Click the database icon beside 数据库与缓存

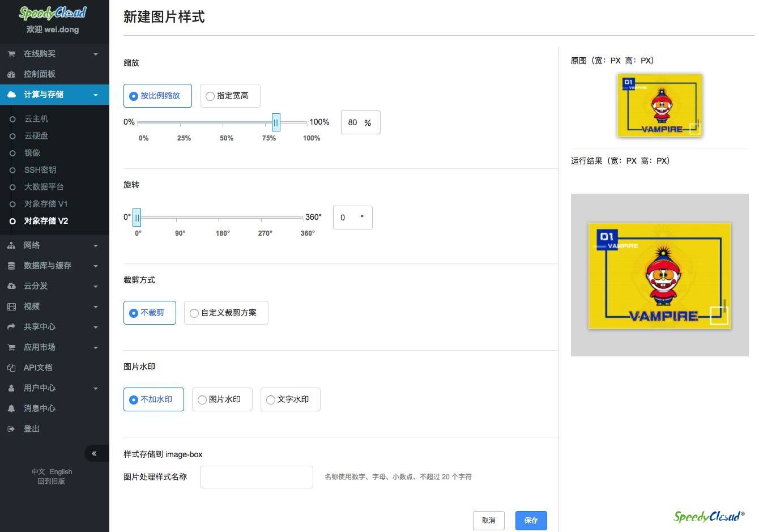coord(11,266)
